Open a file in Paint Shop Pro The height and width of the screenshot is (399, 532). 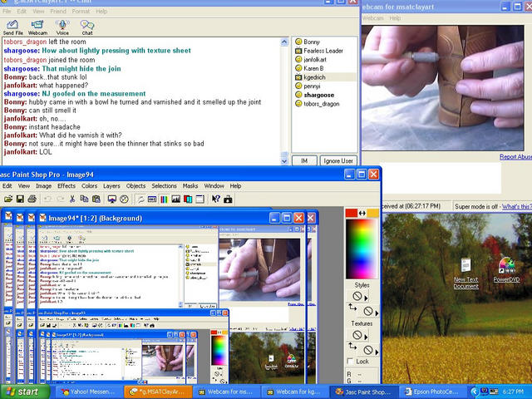pos(8,199)
